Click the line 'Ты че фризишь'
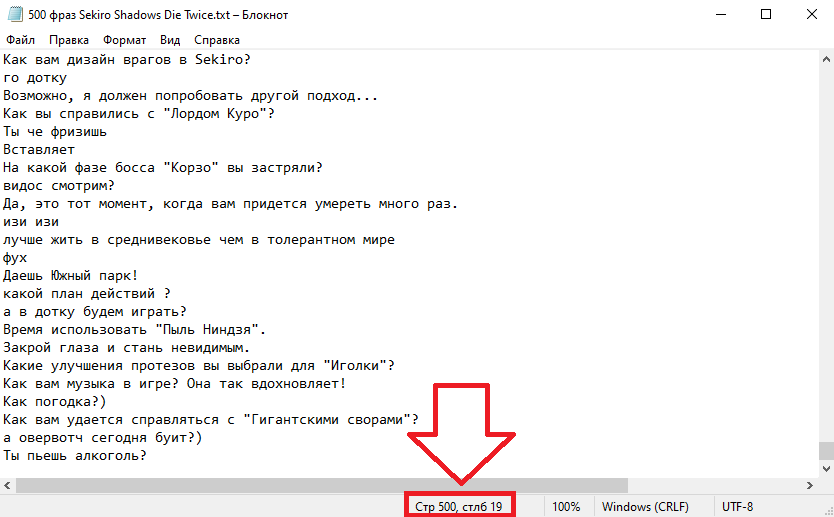The width and height of the screenshot is (834, 517). (x=55, y=132)
